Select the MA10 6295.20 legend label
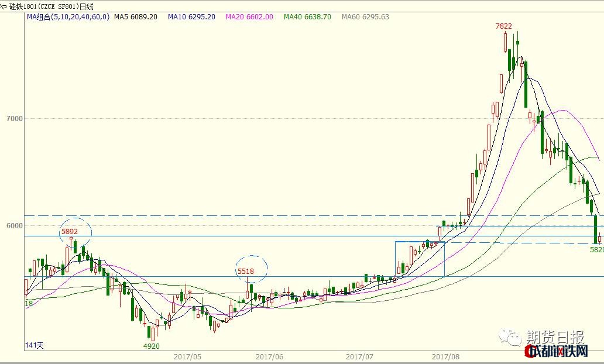604x364 pixels. [x=191, y=17]
